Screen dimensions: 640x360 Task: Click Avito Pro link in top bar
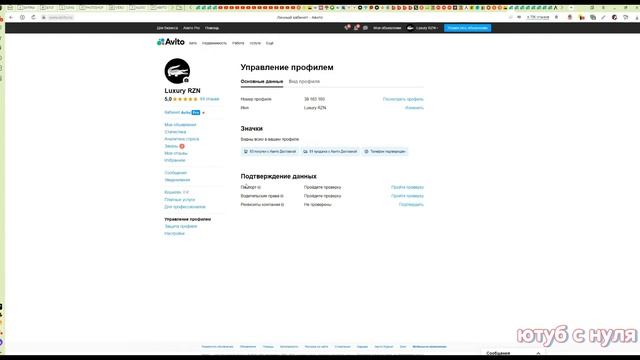[x=191, y=28]
